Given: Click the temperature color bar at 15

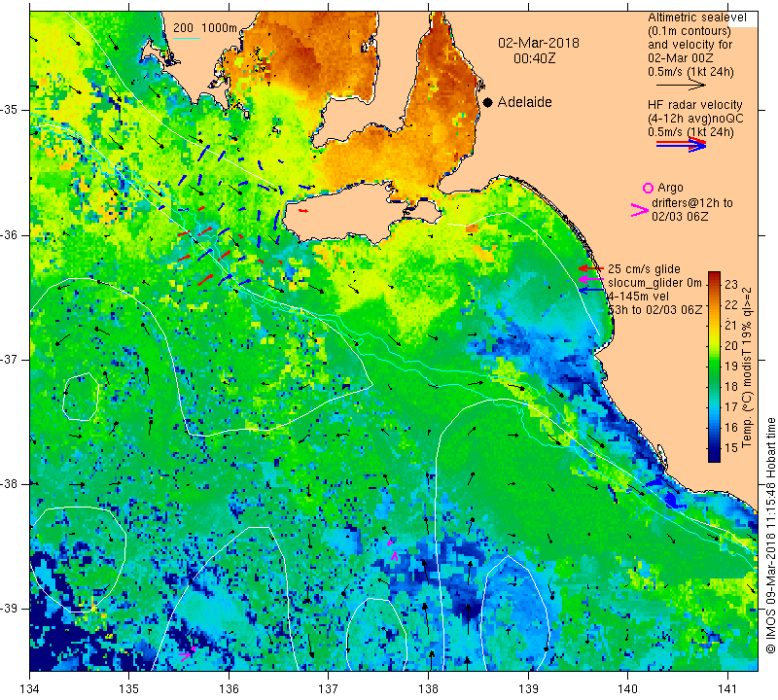Looking at the screenshot, I should (x=714, y=448).
